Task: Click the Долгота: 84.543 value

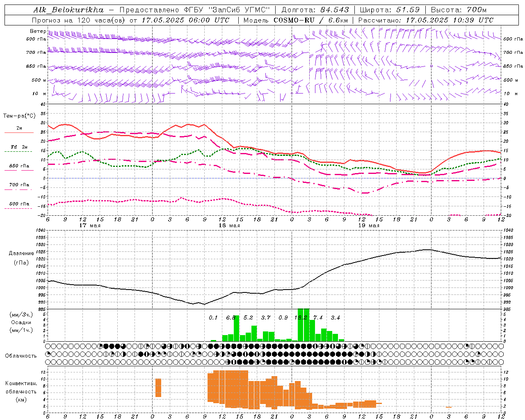Action: coord(315,10)
